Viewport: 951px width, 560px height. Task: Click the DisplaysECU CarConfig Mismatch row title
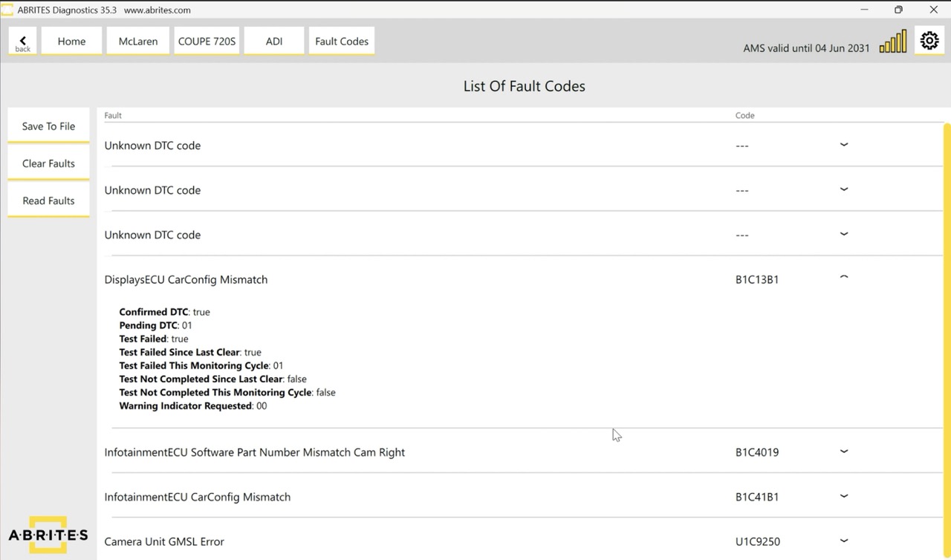click(x=186, y=280)
